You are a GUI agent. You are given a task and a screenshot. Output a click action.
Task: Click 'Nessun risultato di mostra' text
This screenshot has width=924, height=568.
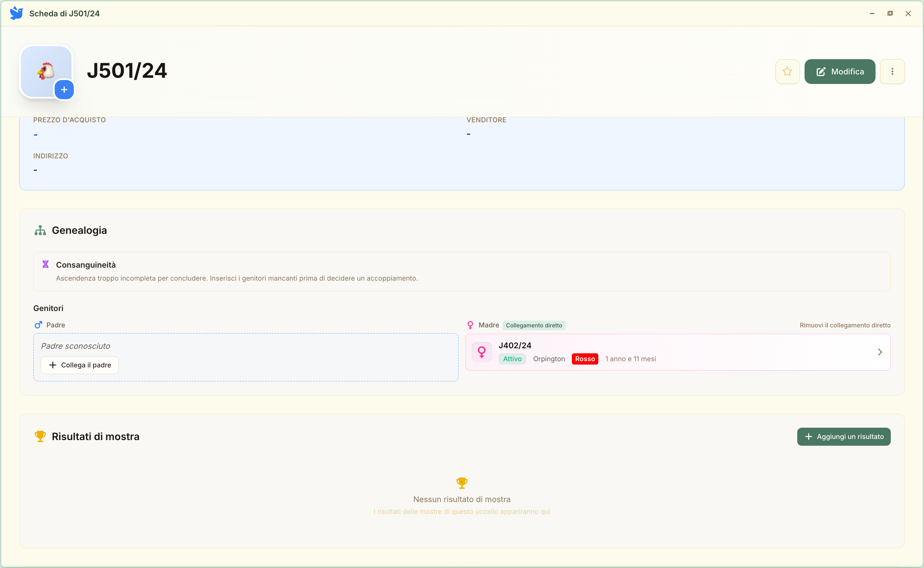(462, 499)
